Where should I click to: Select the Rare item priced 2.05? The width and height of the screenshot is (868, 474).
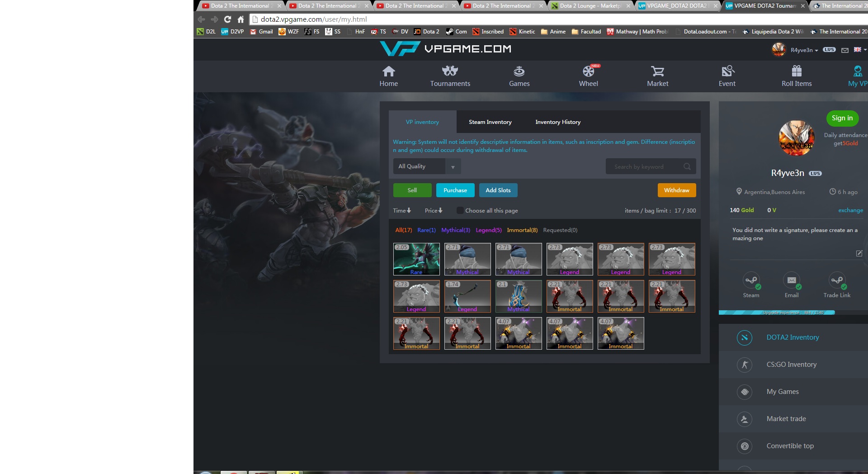pyautogui.click(x=416, y=259)
